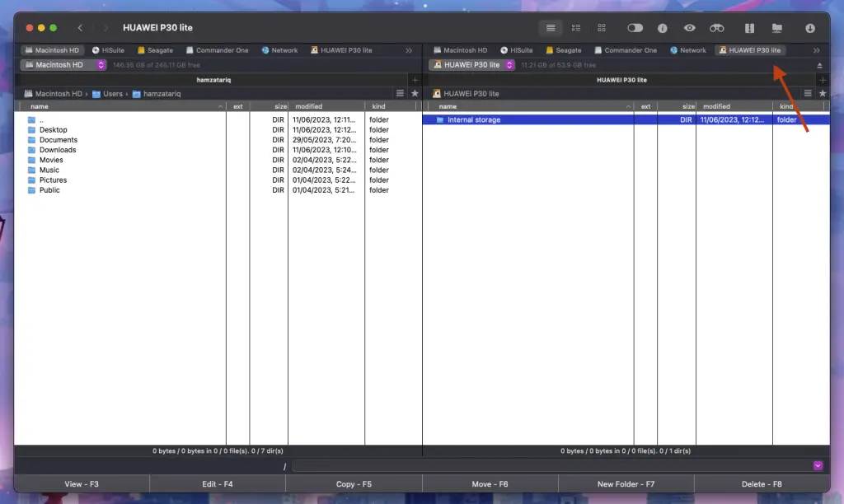Toggle hidden files switch in toolbar
The height and width of the screenshot is (504, 844).
pos(635,28)
